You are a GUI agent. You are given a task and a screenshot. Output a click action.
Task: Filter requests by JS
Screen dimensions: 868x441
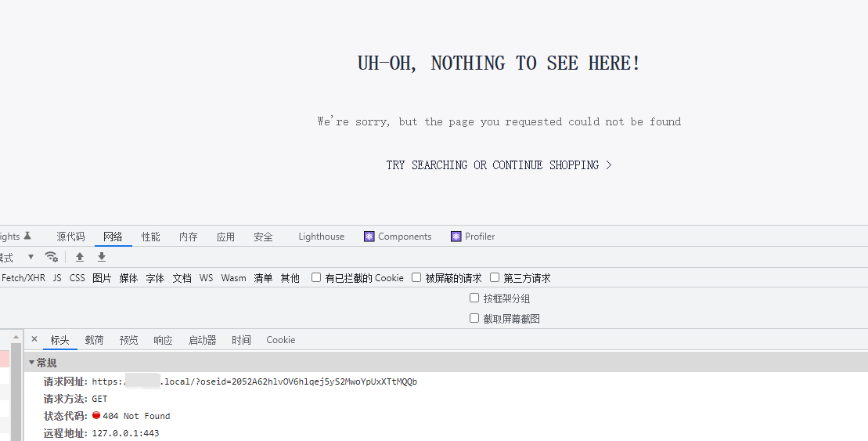click(57, 277)
